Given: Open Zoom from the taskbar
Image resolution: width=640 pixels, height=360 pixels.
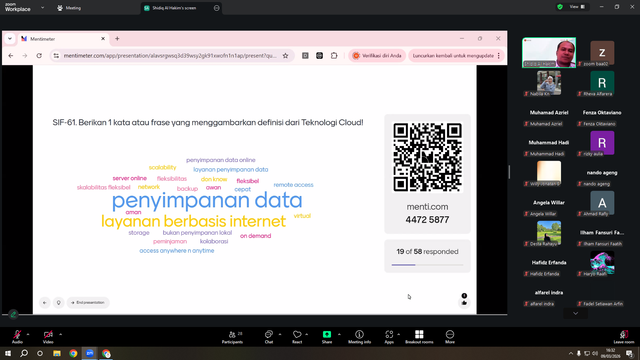Looking at the screenshot, I should pyautogui.click(x=90, y=353).
